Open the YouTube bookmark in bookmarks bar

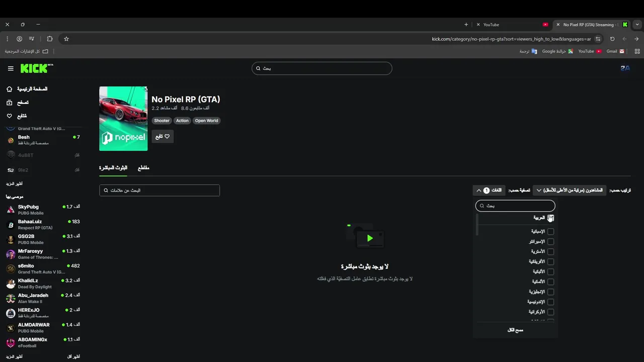(x=590, y=51)
